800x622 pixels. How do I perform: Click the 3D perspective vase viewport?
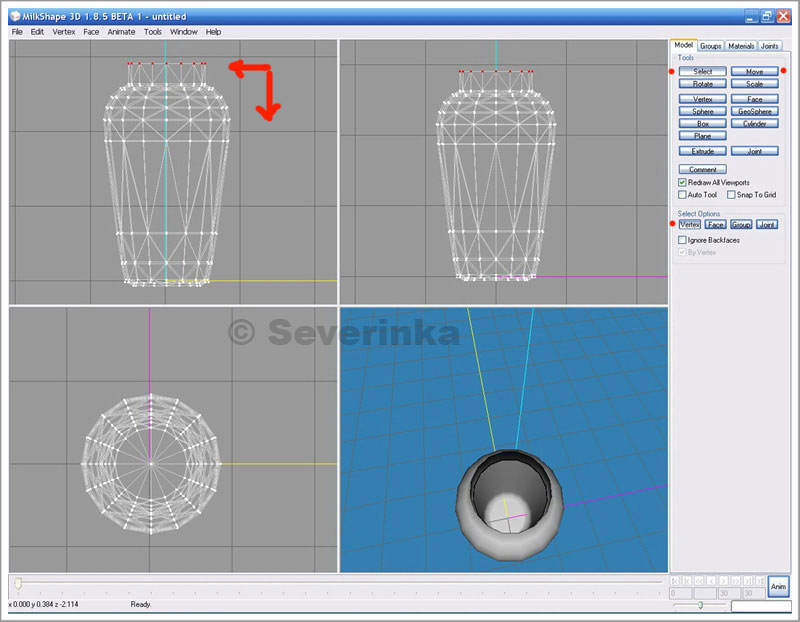coord(504,439)
